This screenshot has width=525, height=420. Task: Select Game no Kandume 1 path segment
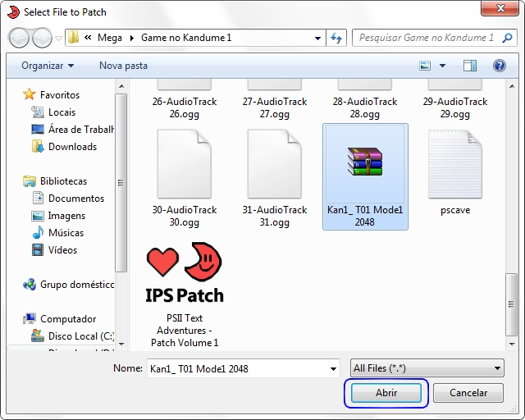coord(186,38)
